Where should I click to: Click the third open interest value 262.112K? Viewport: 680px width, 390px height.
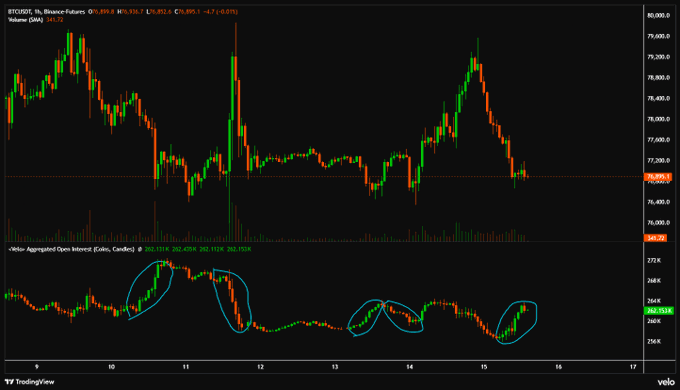coord(211,249)
